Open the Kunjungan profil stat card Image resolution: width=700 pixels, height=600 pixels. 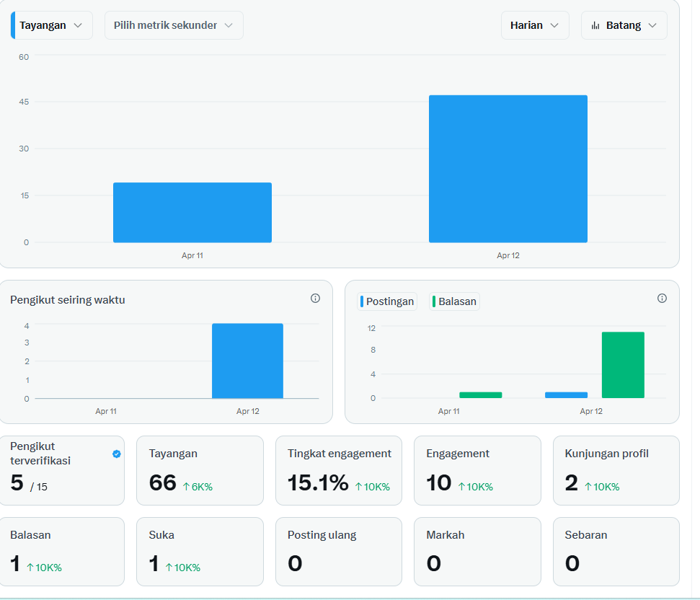[x=616, y=470]
